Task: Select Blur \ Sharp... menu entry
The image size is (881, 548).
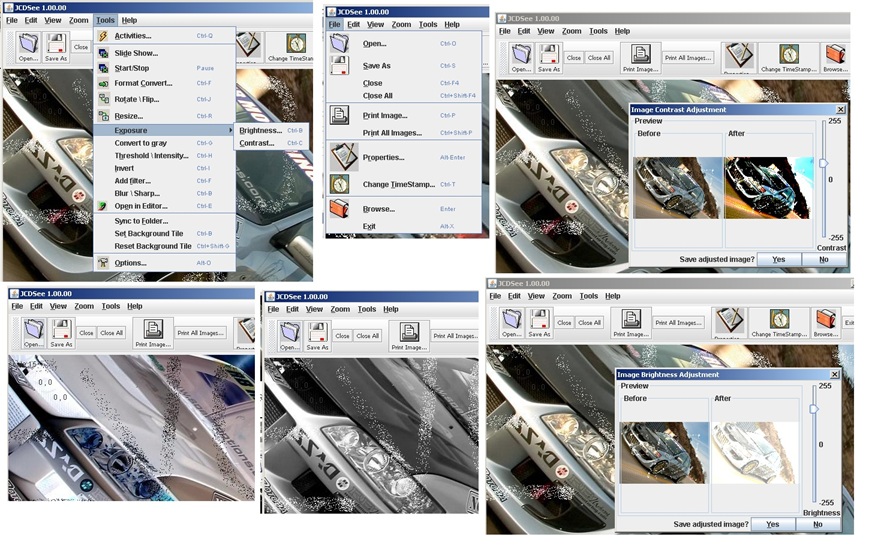Action: point(164,193)
